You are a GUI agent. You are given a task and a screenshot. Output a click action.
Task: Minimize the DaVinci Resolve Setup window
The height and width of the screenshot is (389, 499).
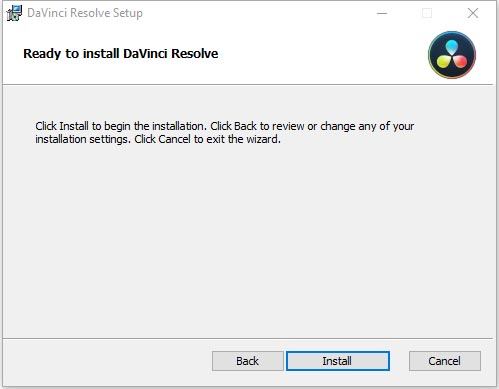point(382,13)
